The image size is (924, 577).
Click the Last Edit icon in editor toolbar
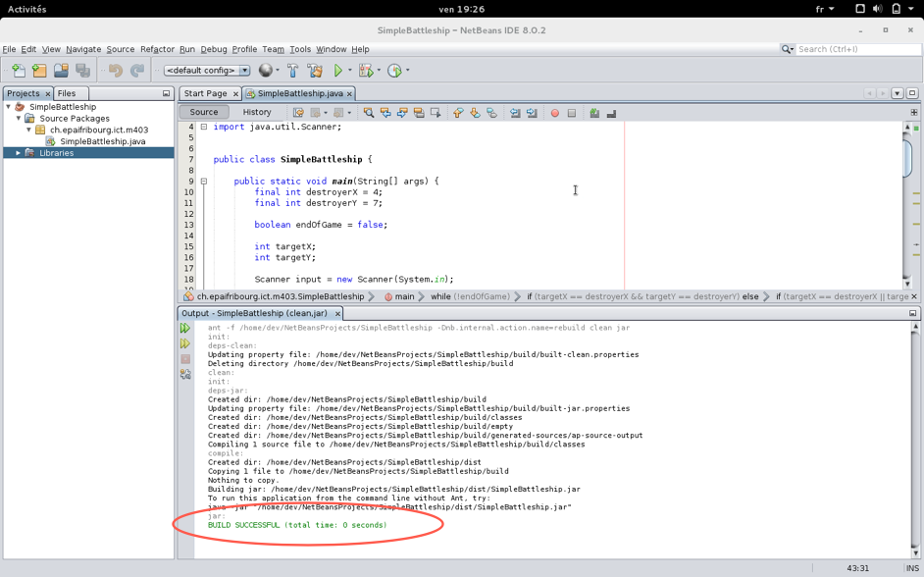click(x=299, y=113)
